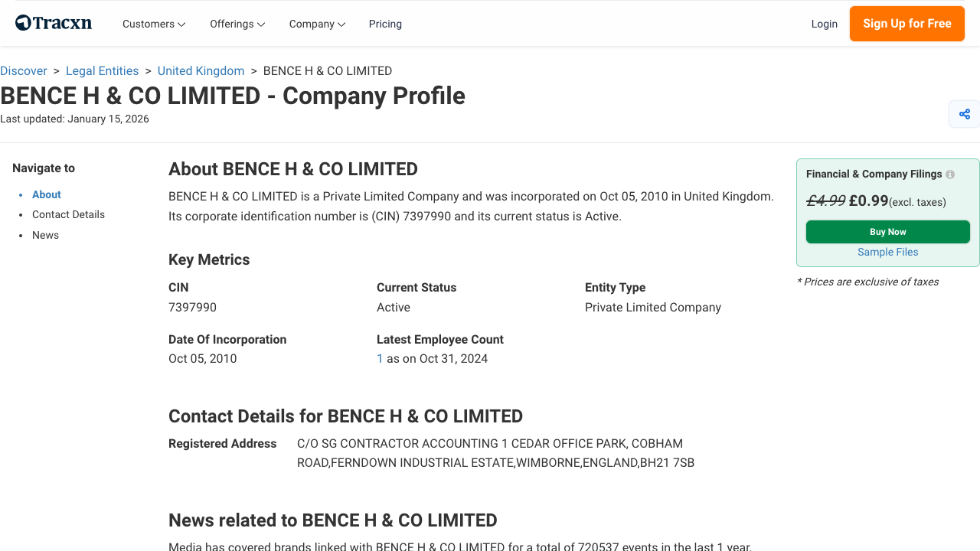
Task: Select Pricing in the top menu
Action: click(x=385, y=24)
